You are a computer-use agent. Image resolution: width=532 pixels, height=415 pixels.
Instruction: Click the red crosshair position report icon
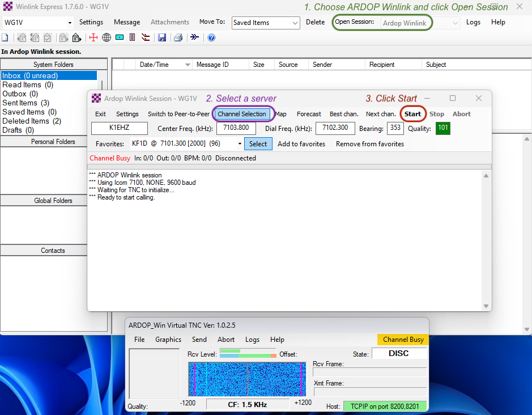[x=93, y=38]
